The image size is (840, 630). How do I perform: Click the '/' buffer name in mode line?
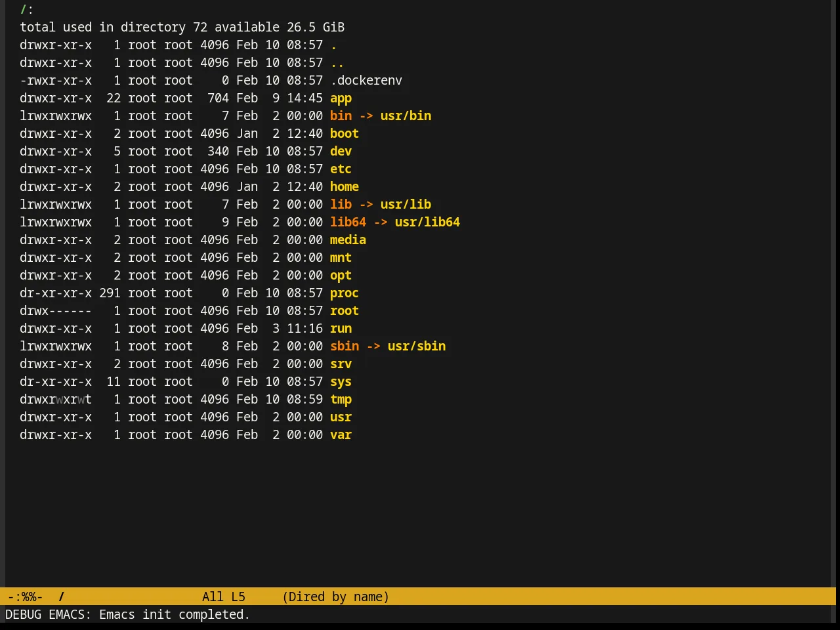[61, 597]
